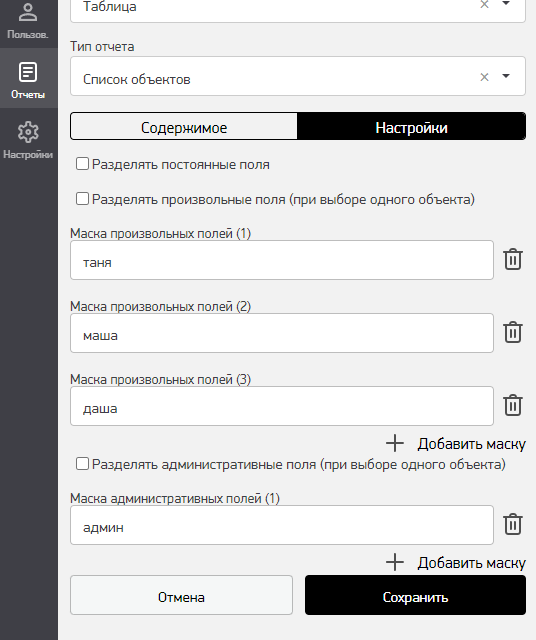This screenshot has height=640, width=536.
Task: Open the Пользов. users sidebar section
Action: (x=28, y=22)
